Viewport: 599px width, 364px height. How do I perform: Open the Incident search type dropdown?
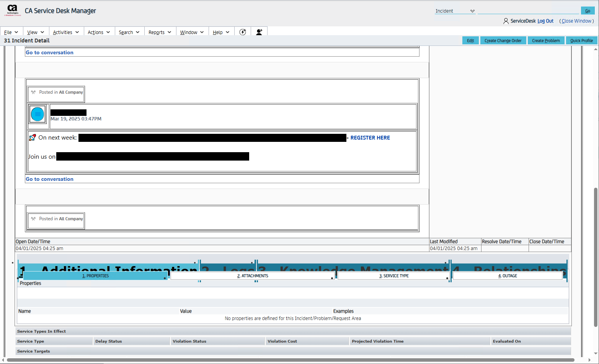(455, 11)
